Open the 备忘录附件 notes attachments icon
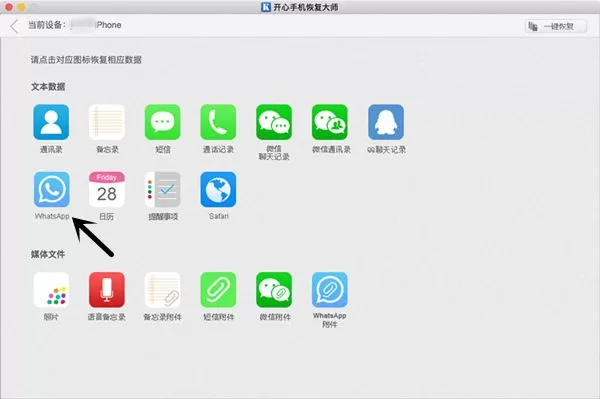 [163, 290]
